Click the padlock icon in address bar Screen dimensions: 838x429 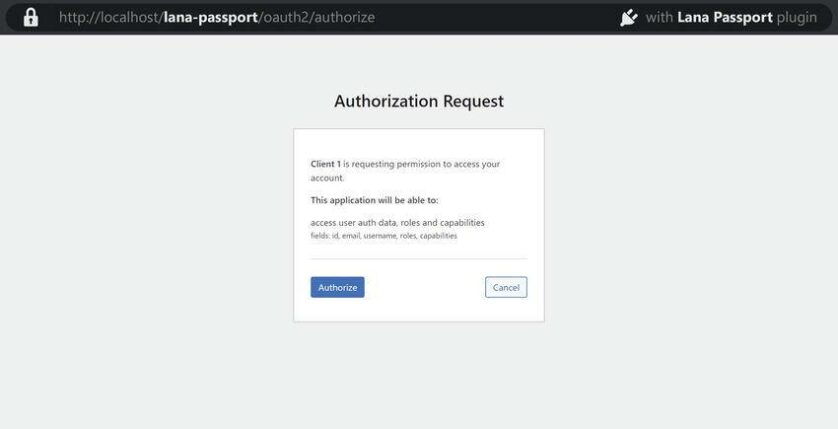(31, 17)
